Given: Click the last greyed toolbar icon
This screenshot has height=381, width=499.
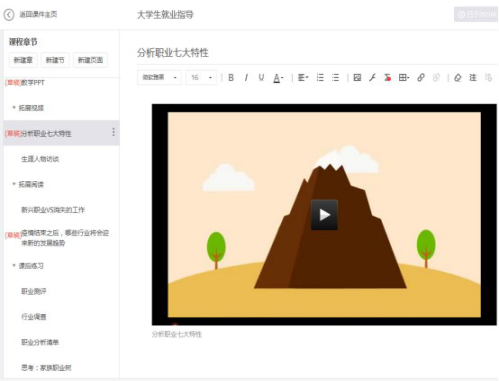Looking at the screenshot, I should pyautogui.click(x=488, y=78).
